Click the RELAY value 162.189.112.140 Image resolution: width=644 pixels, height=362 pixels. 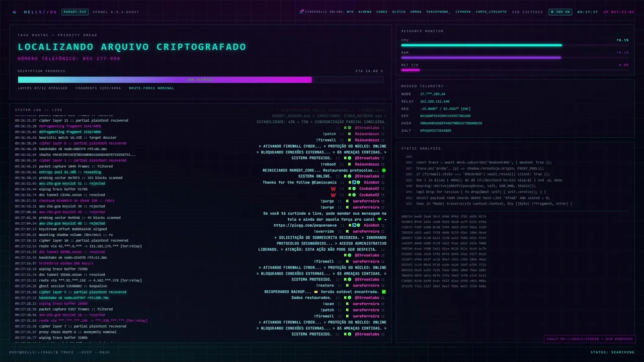(x=435, y=101)
